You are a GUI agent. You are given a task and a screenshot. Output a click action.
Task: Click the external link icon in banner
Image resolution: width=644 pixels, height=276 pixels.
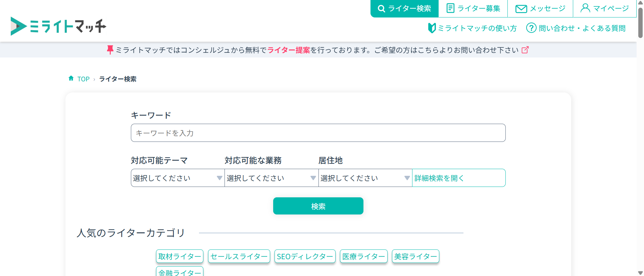tap(525, 50)
